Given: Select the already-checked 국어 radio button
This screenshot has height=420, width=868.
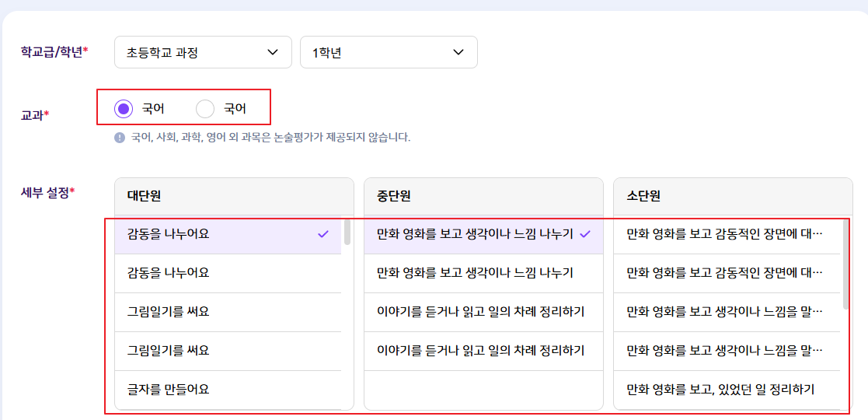Looking at the screenshot, I should pyautogui.click(x=124, y=109).
